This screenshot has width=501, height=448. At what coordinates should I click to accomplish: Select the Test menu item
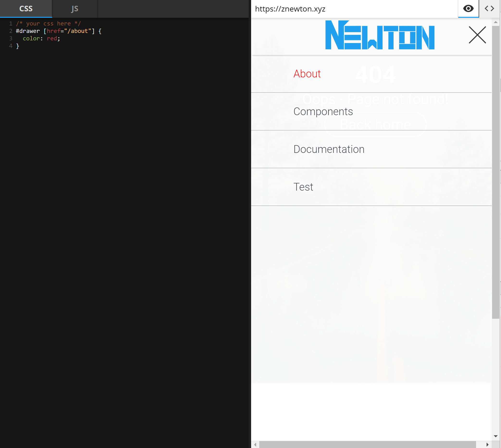click(x=303, y=187)
